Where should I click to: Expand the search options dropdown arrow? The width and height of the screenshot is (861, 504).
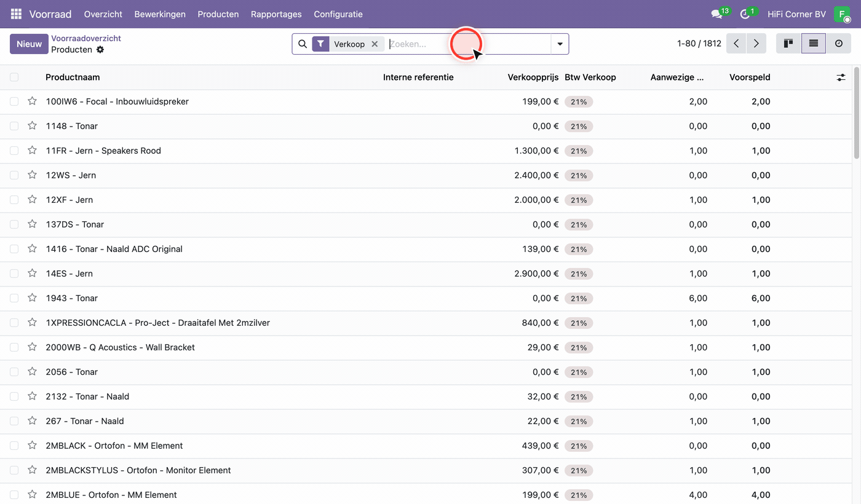(560, 44)
